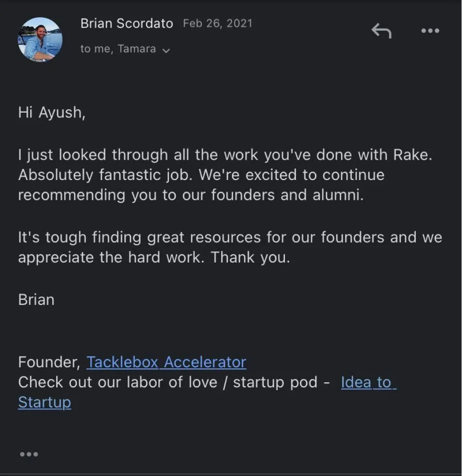
Task: Open the three-dot overflow menu
Action: (429, 31)
